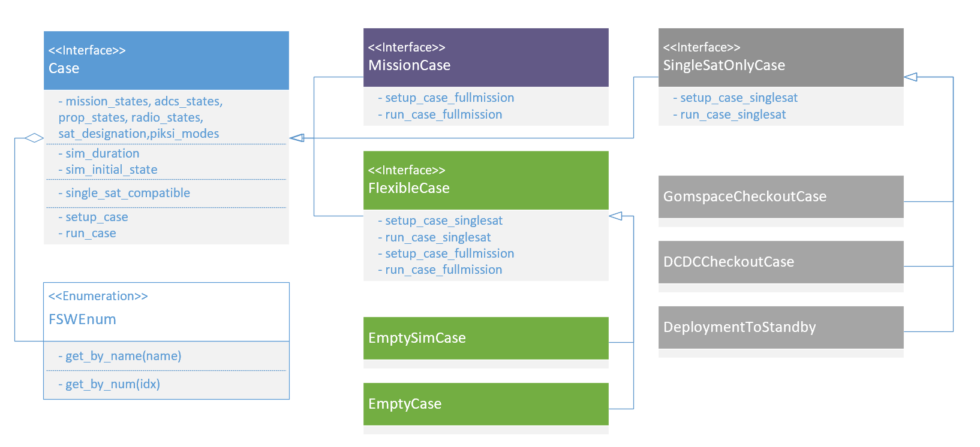
Task: Click the purple MissionCase interface header
Action: coord(486,58)
